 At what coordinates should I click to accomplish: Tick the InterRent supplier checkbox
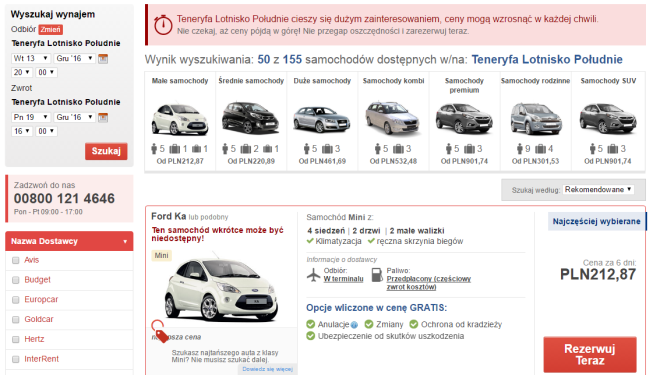[x=16, y=359]
